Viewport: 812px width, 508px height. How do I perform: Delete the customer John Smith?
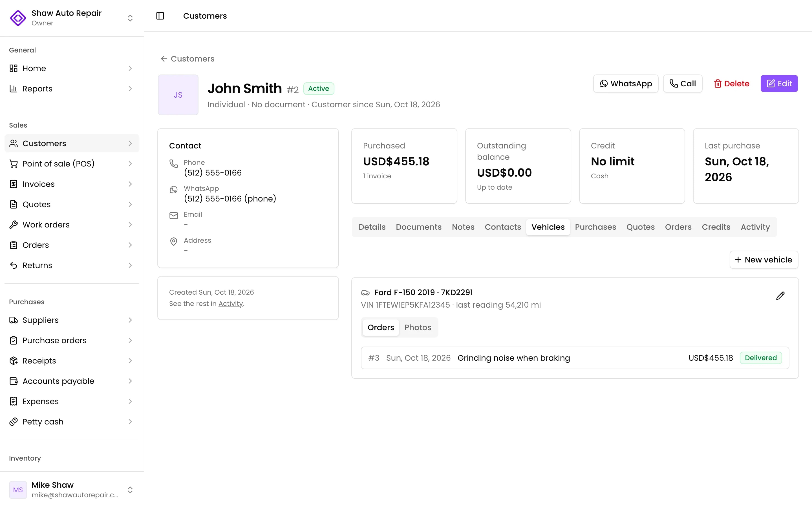coord(731,84)
